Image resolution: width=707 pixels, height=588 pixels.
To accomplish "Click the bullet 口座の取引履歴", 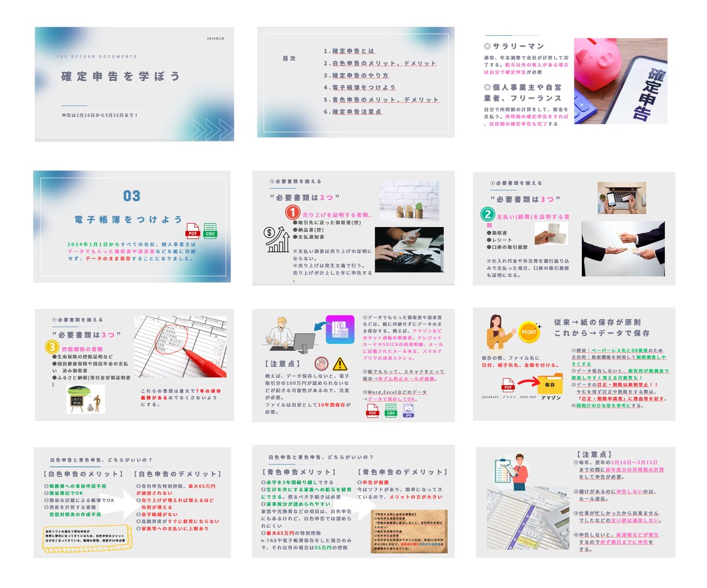I will pos(507,247).
